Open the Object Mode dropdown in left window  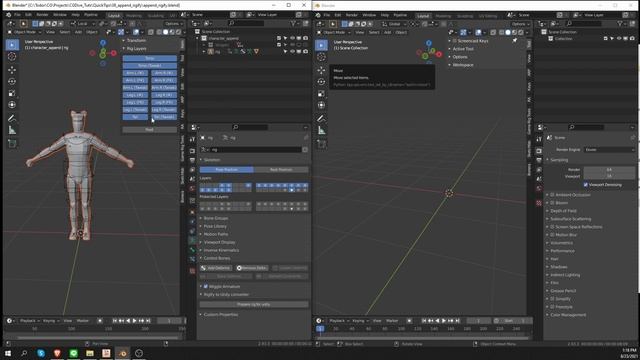(24, 32)
